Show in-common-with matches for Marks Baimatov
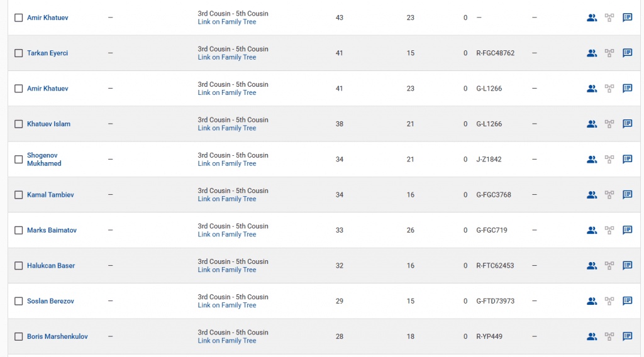This screenshot has width=644, height=357. point(591,230)
